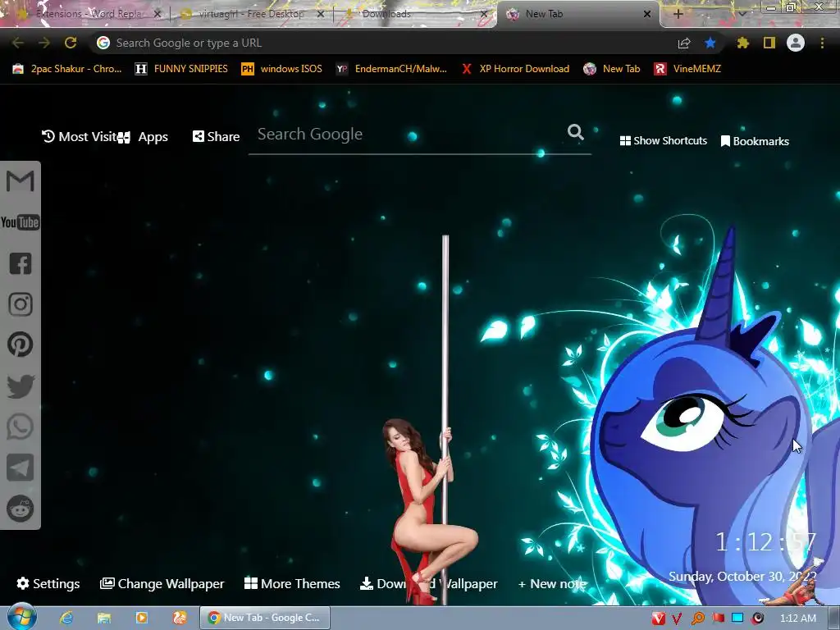Open Pinterest from the page sidebar
Screen dimensions: 840x630
[x=21, y=345]
